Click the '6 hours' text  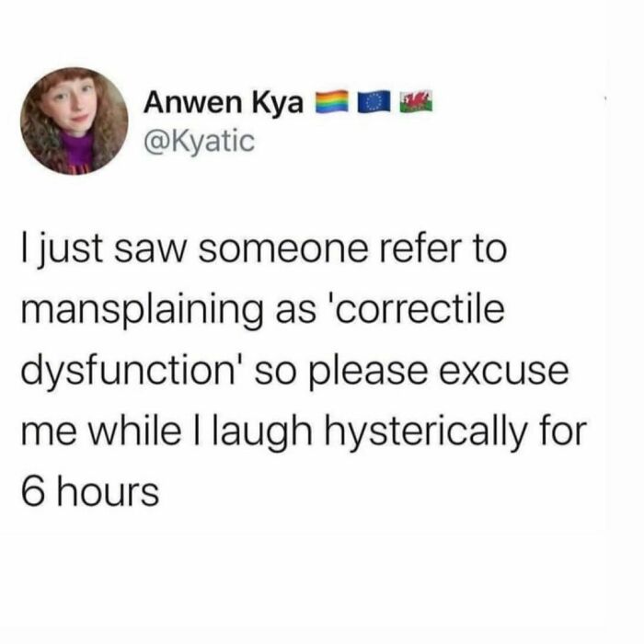pos(90,491)
